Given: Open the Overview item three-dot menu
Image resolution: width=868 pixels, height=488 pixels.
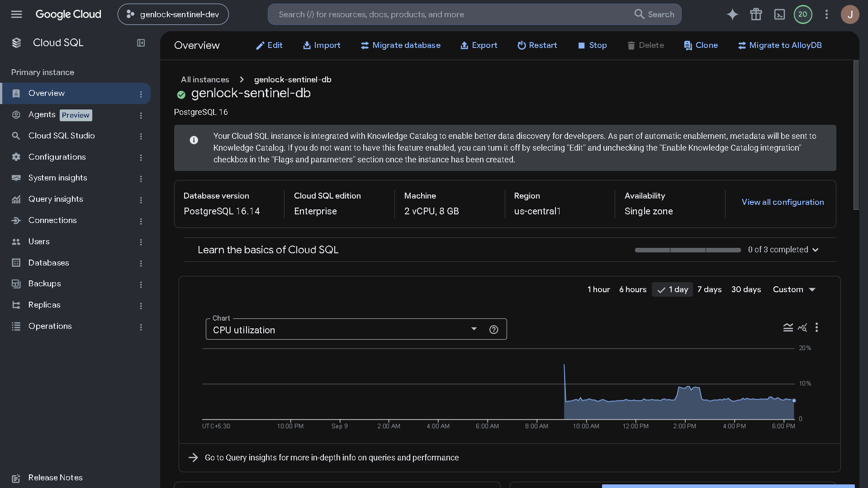Looking at the screenshot, I should [141, 94].
